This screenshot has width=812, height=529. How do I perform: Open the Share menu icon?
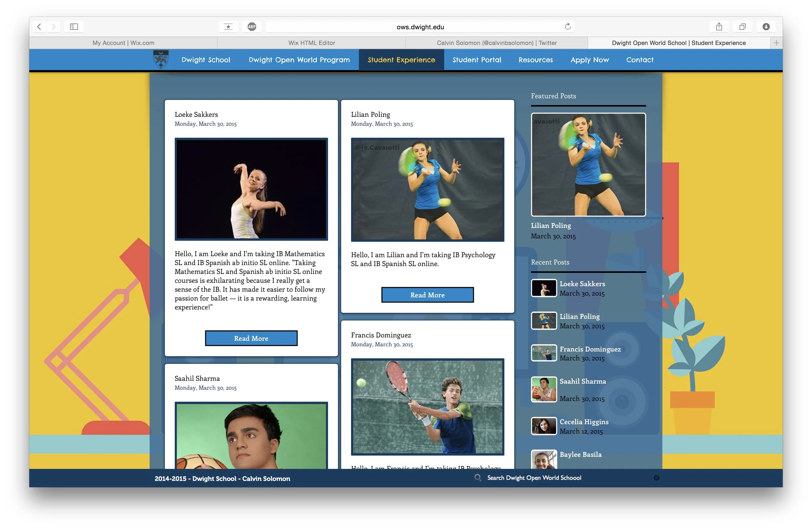719,27
